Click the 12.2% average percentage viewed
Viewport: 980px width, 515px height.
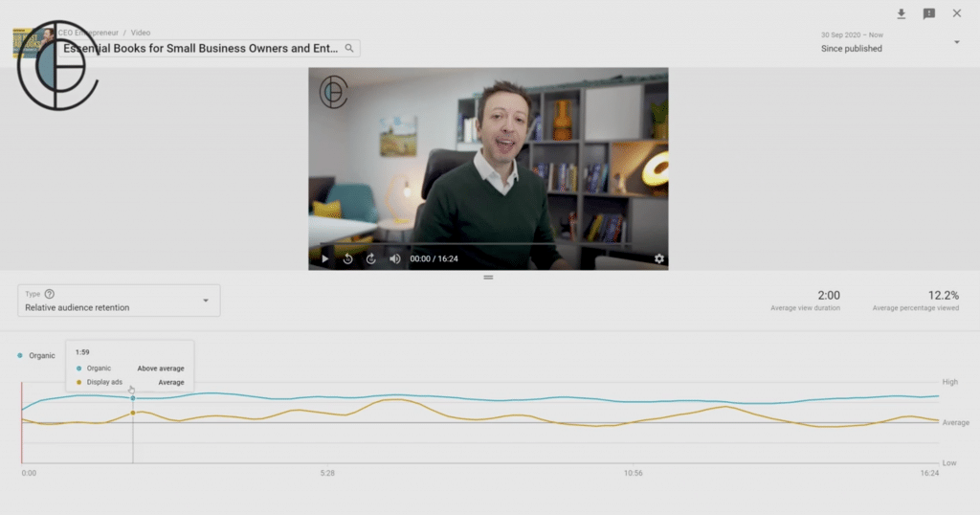click(x=943, y=295)
